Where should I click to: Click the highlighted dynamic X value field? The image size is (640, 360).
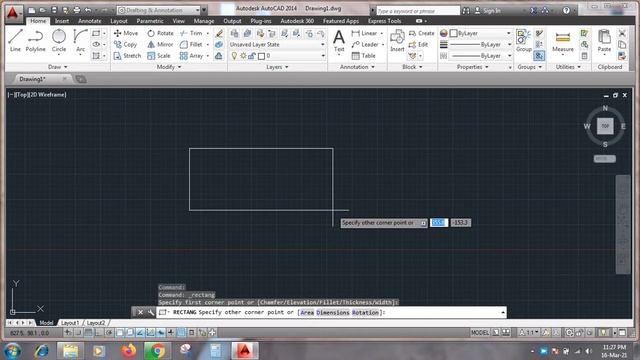point(439,222)
